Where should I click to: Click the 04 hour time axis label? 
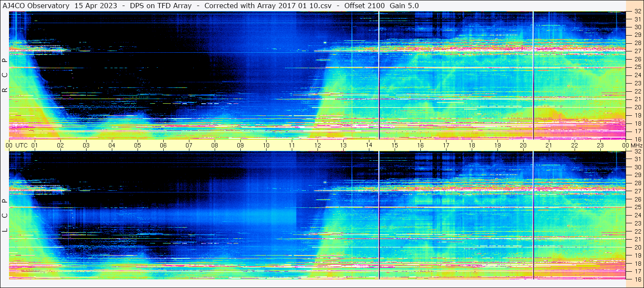tap(112, 145)
